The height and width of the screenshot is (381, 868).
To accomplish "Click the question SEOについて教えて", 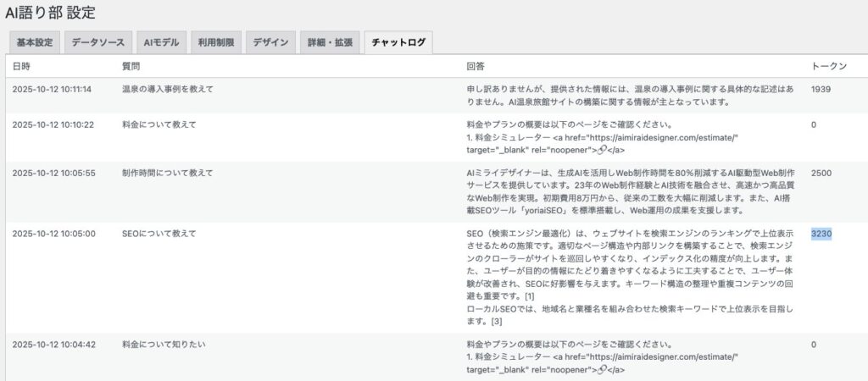I will (x=159, y=234).
